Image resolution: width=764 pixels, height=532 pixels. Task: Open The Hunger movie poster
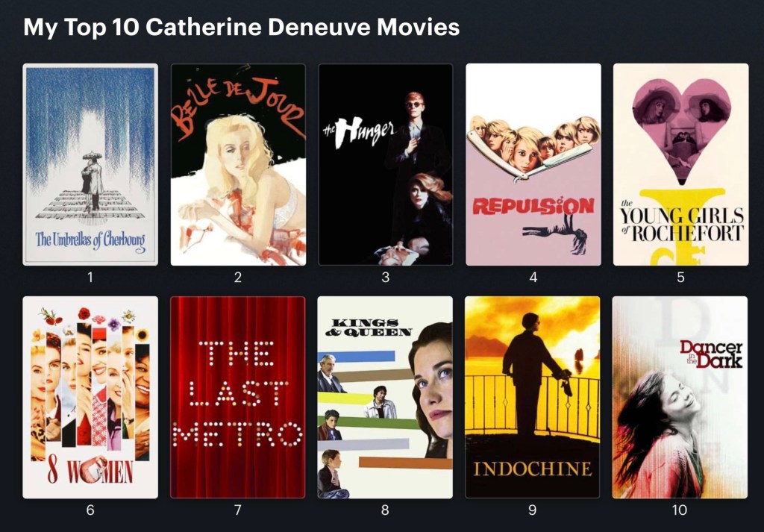[386, 165]
